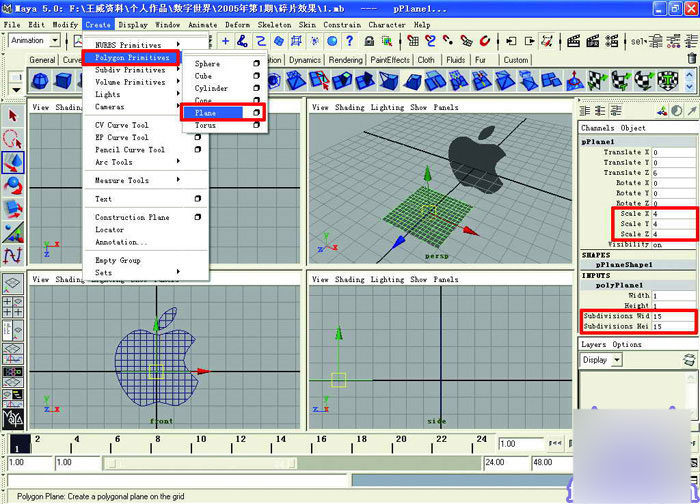Toggle the channel speed half-circle icon
Image resolution: width=700 pixels, height=504 pixels.
677,111
